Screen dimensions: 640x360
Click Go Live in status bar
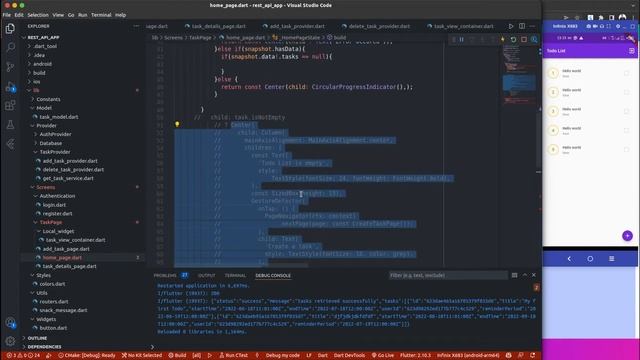pyautogui.click(x=382, y=356)
